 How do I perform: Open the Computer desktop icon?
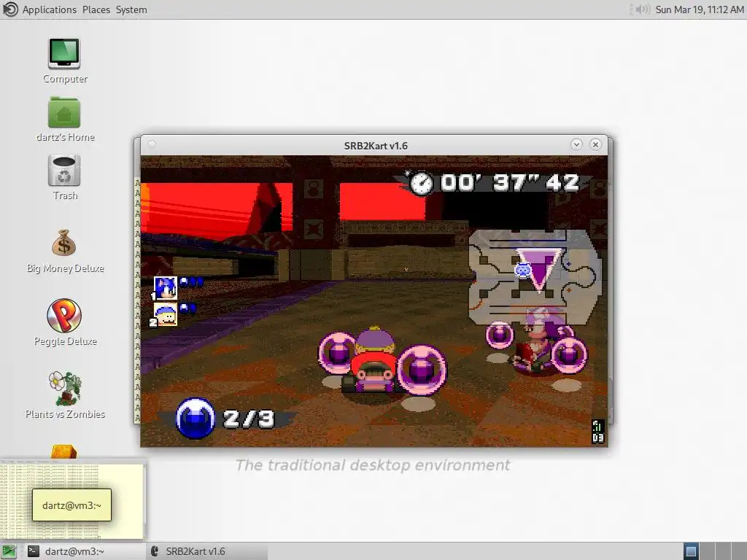pyautogui.click(x=64, y=53)
